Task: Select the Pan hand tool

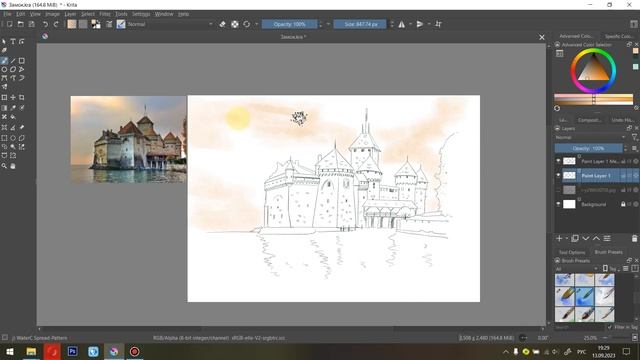Action: (13, 166)
